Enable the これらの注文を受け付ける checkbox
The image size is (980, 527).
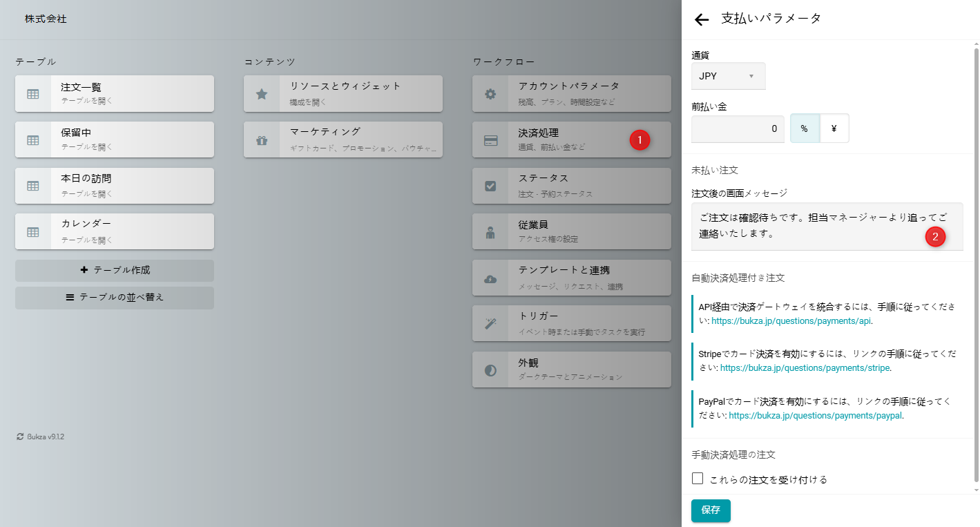tap(698, 479)
